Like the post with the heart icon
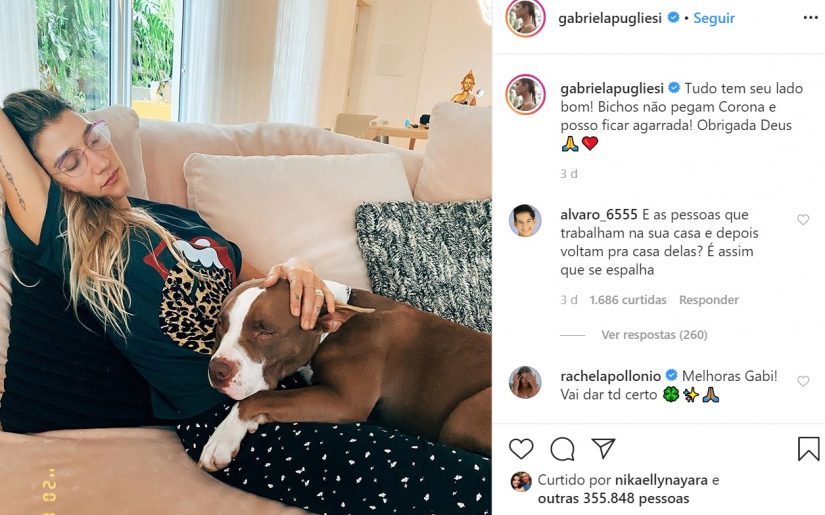Viewport: 825px width, 515px height. pyautogui.click(x=521, y=449)
